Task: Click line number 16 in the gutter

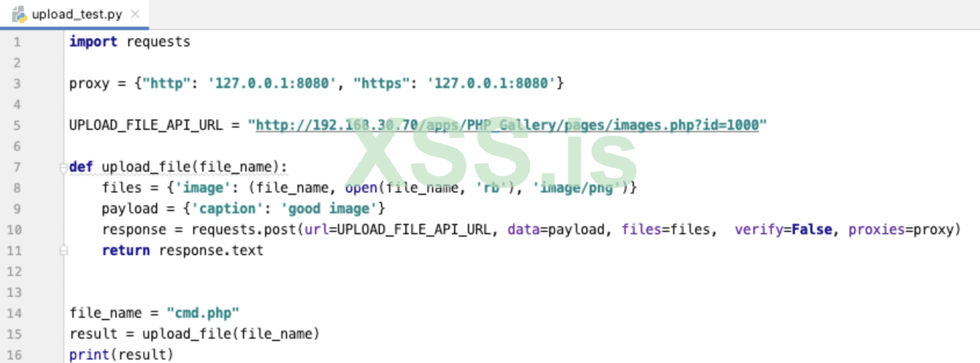Action: tap(14, 355)
